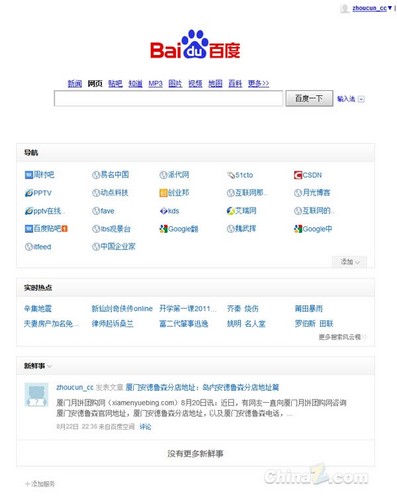Open the 辛集地震 hot topic
Screen dimensions: 397x500
click(x=38, y=309)
